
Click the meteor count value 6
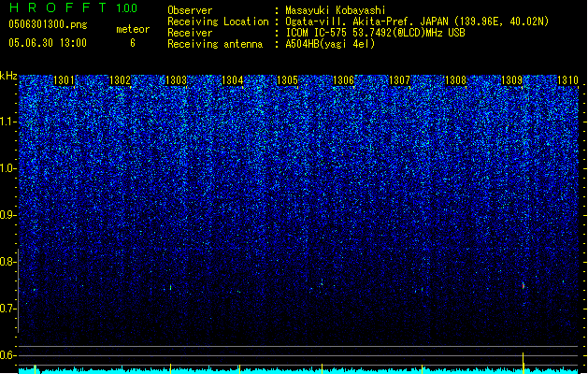(133, 43)
